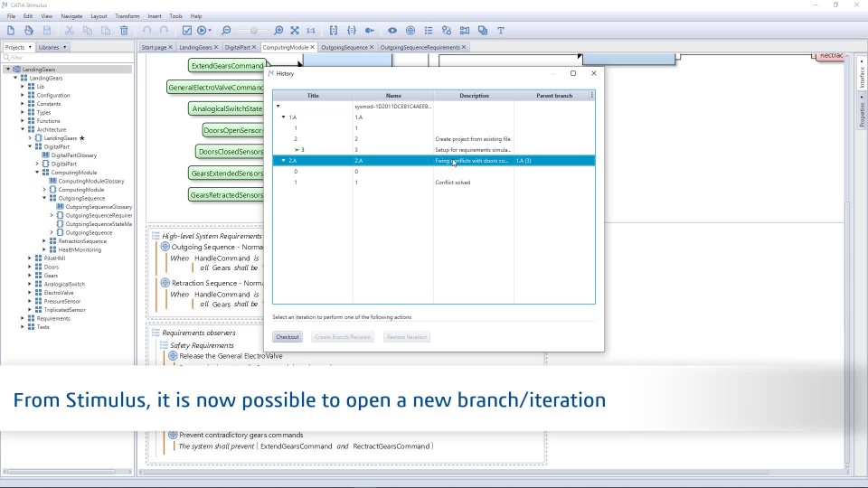Image resolution: width=868 pixels, height=488 pixels.
Task: Expand the Requirements tree node
Action: coord(23,319)
